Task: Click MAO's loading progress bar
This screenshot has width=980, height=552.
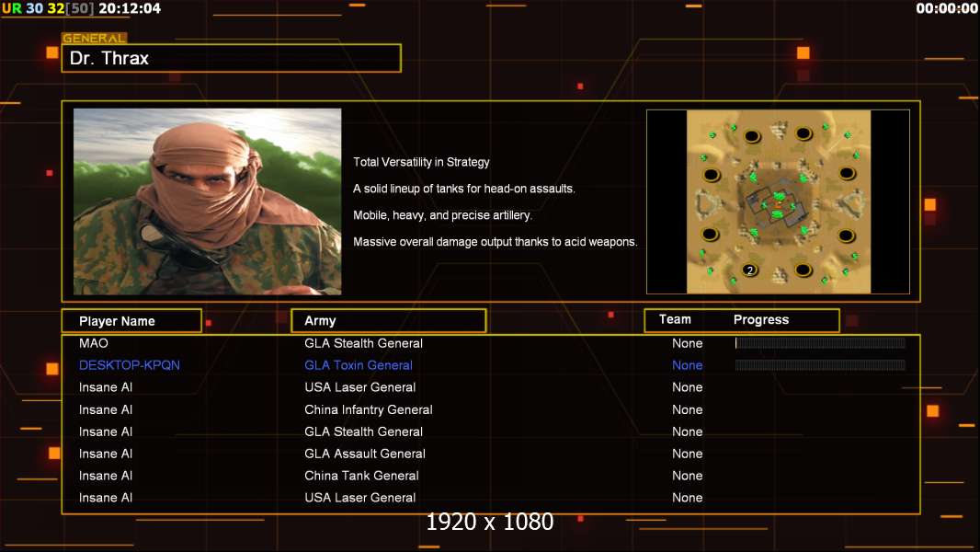Action: coord(820,342)
